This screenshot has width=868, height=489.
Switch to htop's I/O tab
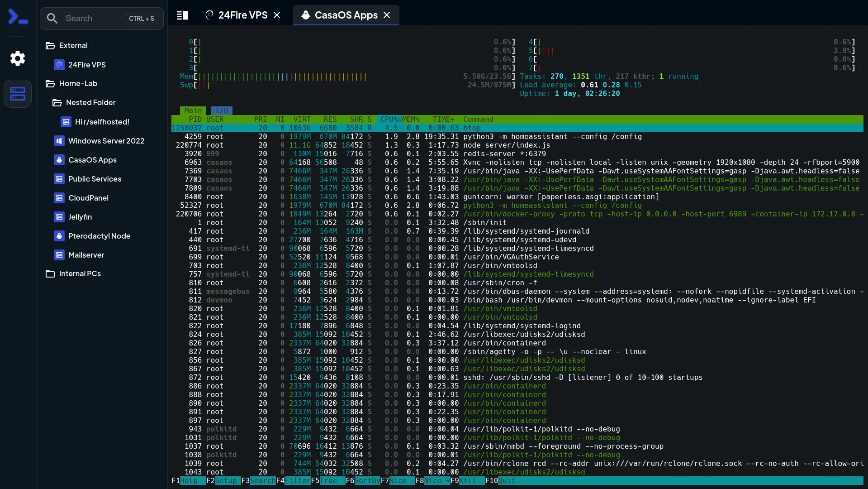click(221, 110)
